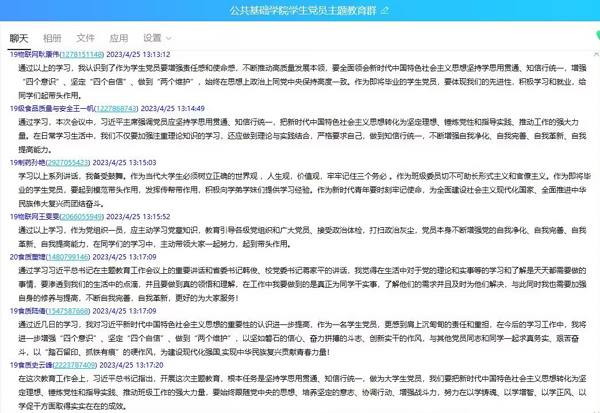Switch to the 聊天 tab
600x413 pixels.
(x=19, y=38)
